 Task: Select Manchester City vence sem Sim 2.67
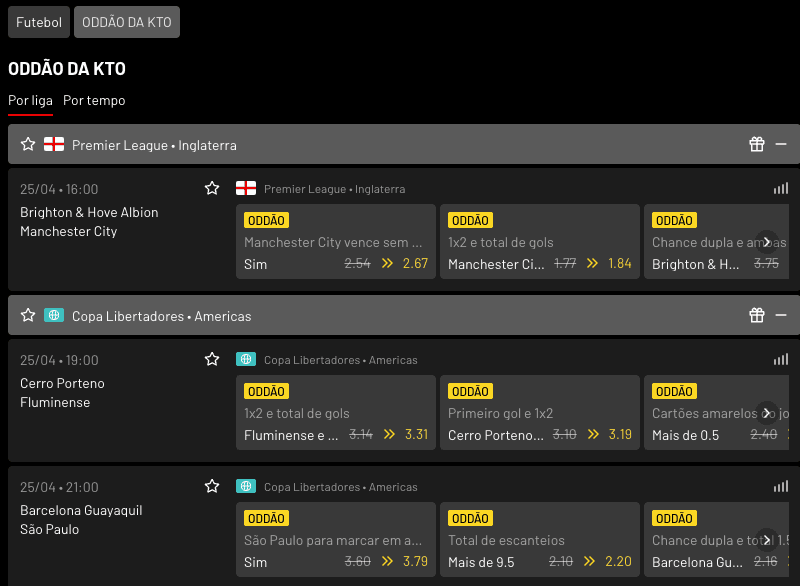[x=336, y=241]
